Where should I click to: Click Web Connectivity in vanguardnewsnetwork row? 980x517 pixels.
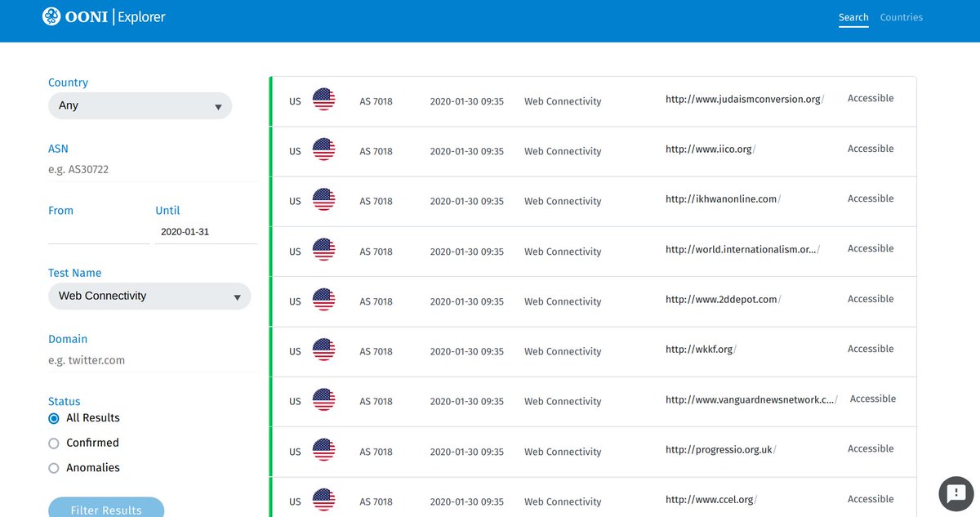pos(563,401)
